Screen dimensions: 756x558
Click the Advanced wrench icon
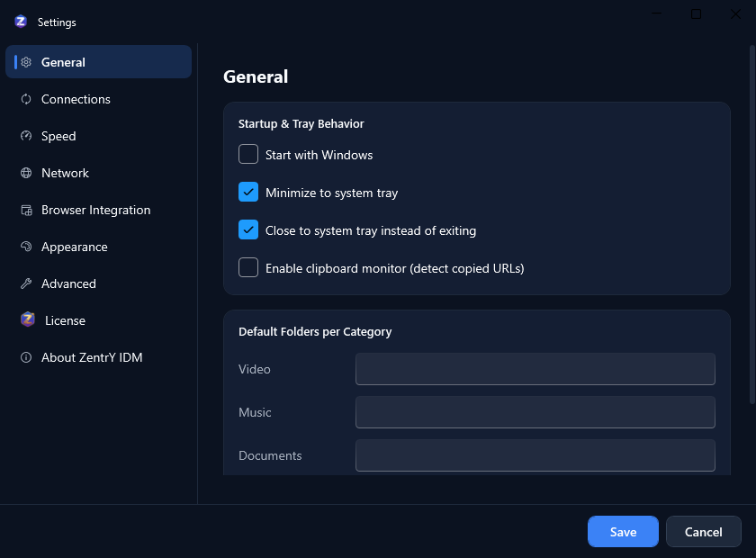point(26,283)
